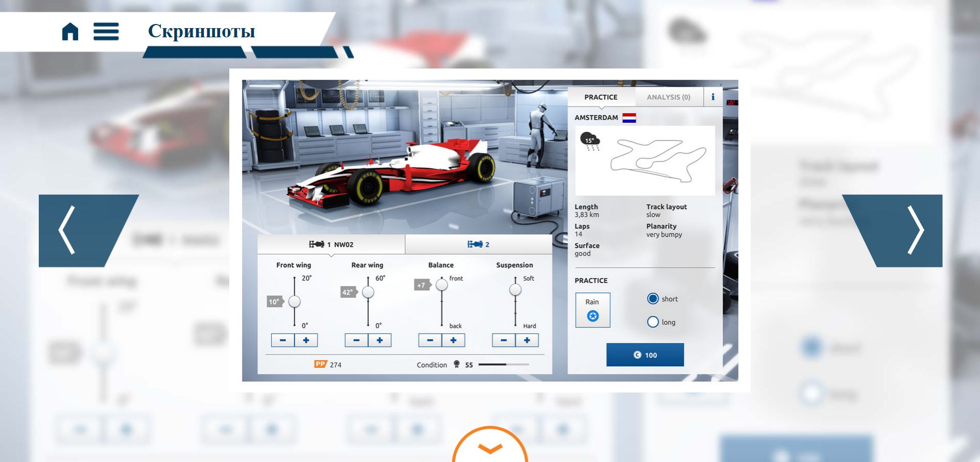The height and width of the screenshot is (462, 980).
Task: Switch to the Practice tab
Action: 601,97
